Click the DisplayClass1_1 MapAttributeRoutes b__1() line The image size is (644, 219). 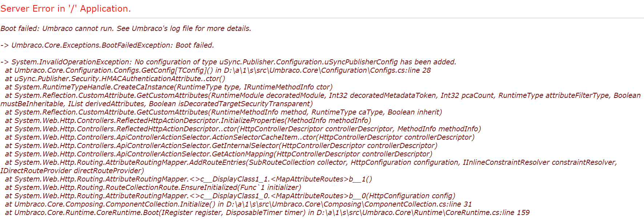(188, 179)
